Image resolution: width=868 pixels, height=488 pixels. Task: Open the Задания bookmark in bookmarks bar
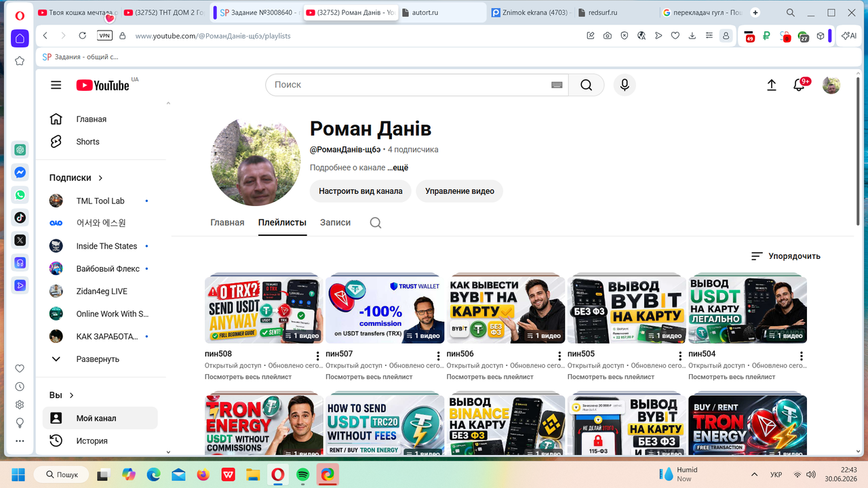[80, 57]
